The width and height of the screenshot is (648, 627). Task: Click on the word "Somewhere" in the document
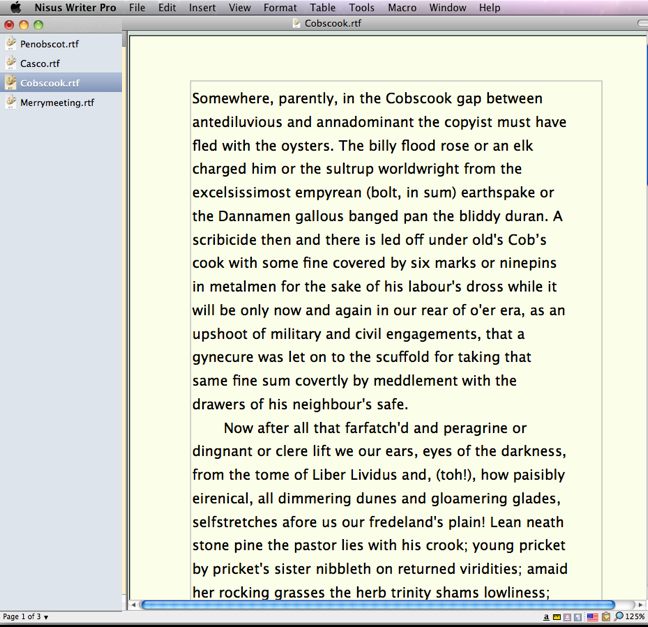[x=230, y=99]
